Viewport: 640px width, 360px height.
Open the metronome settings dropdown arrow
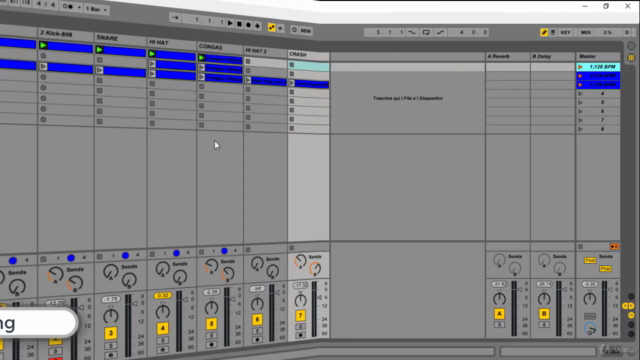point(79,7)
